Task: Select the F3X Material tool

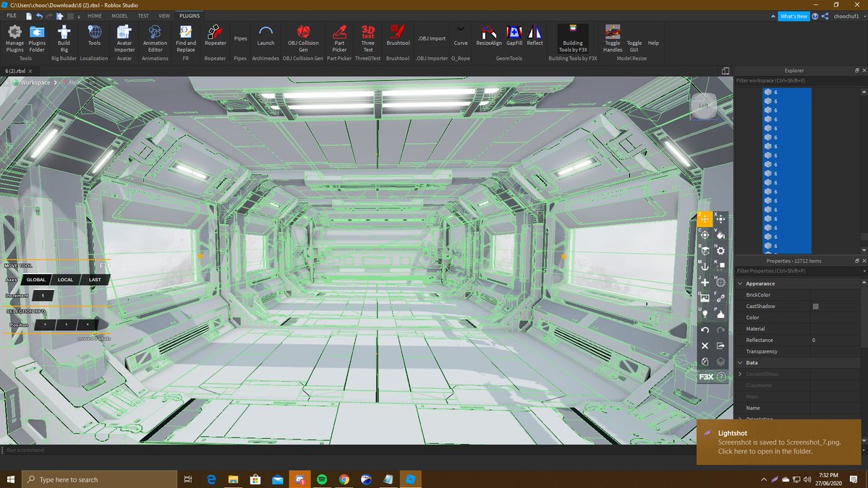Action: tap(721, 250)
